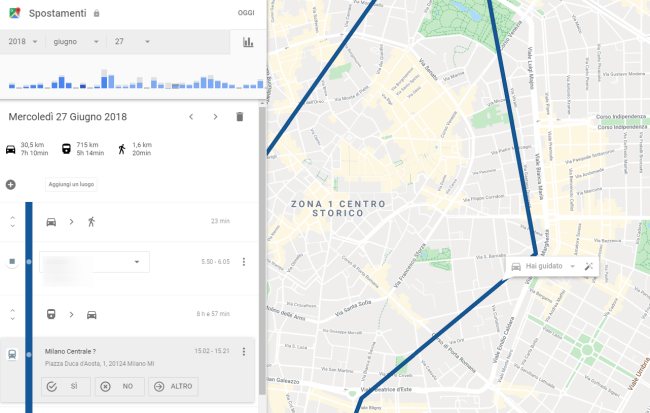Open the bar chart statistics icon

(x=248, y=42)
